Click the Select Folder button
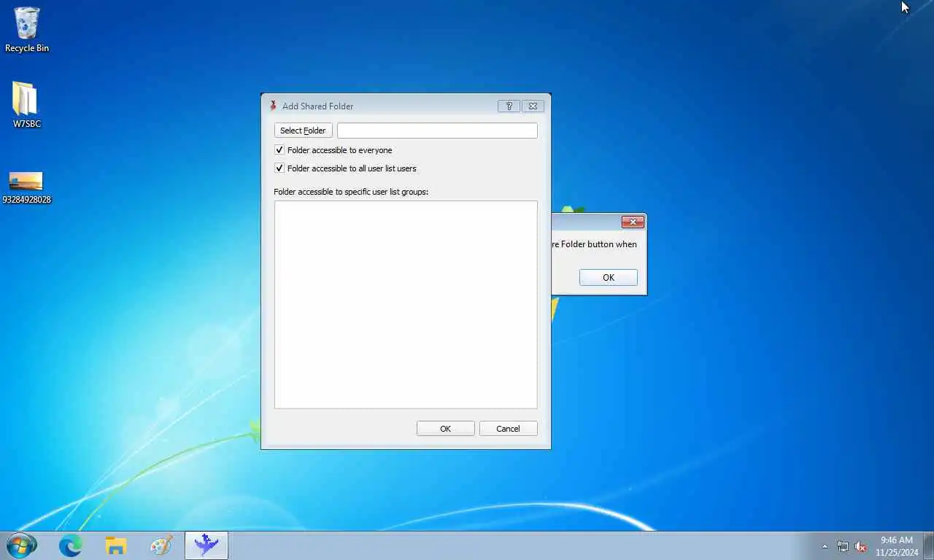 (303, 131)
